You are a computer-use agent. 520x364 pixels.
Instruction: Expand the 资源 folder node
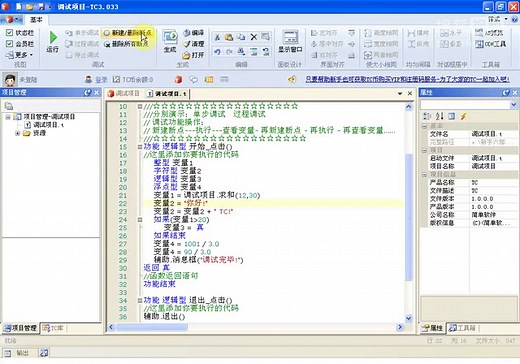pyautogui.click(x=18, y=133)
